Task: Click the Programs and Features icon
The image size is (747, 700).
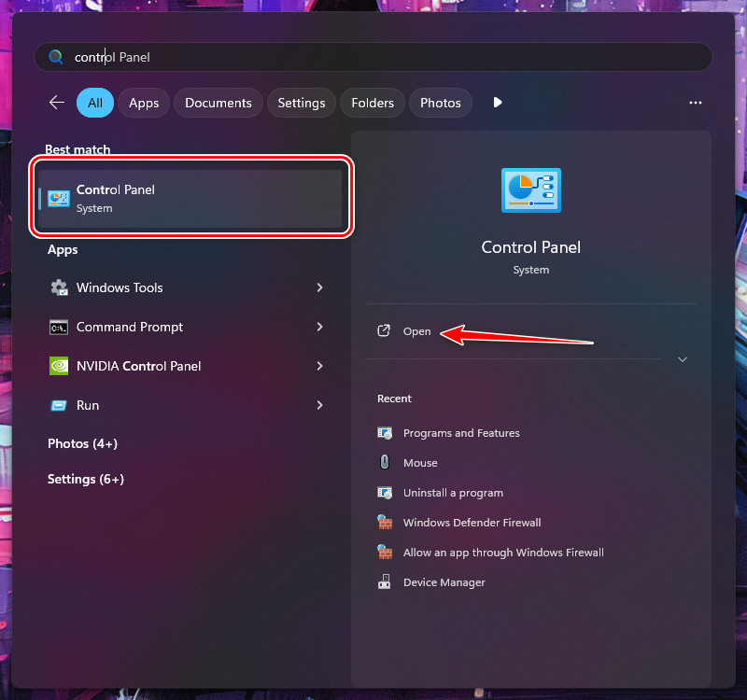Action: click(x=385, y=433)
